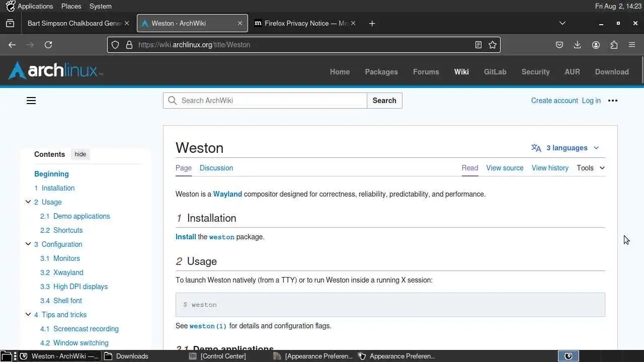Click the padlock site info icon
Viewport: 644px width, 362px height.
[x=129, y=45]
